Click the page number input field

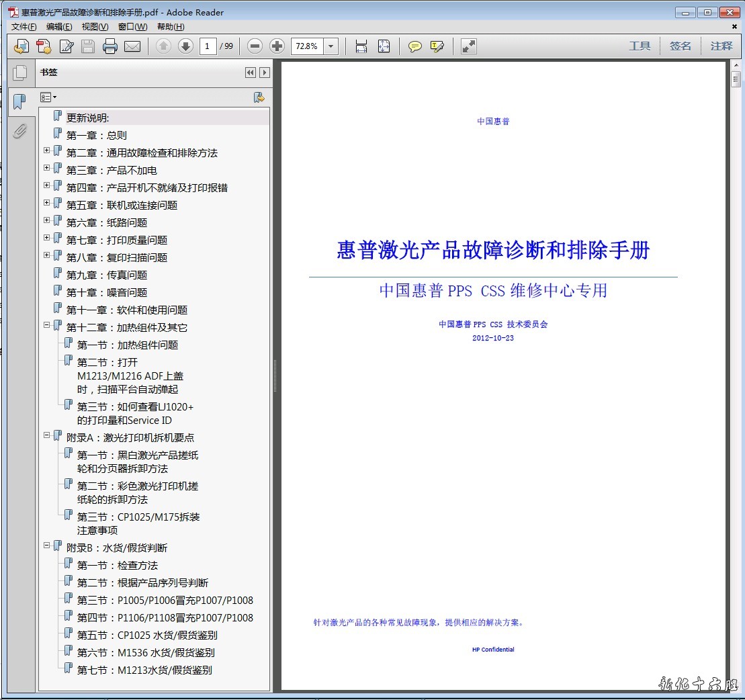pos(208,46)
